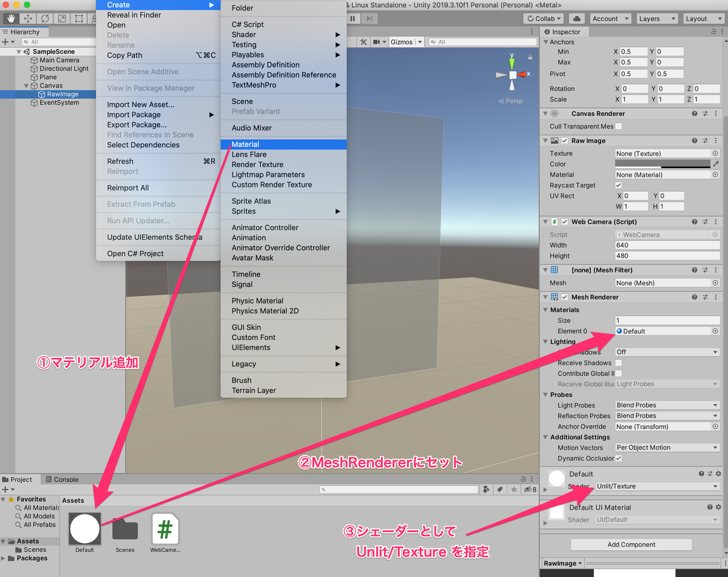Open Light Probes Blend Probes dropdown
The width and height of the screenshot is (728, 577).
[667, 405]
